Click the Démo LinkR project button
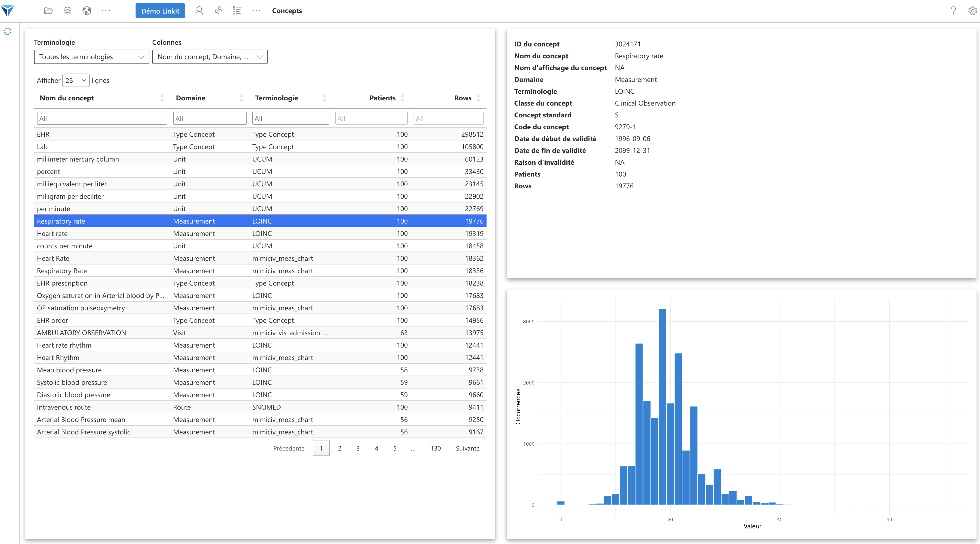The width and height of the screenshot is (980, 544). click(160, 11)
